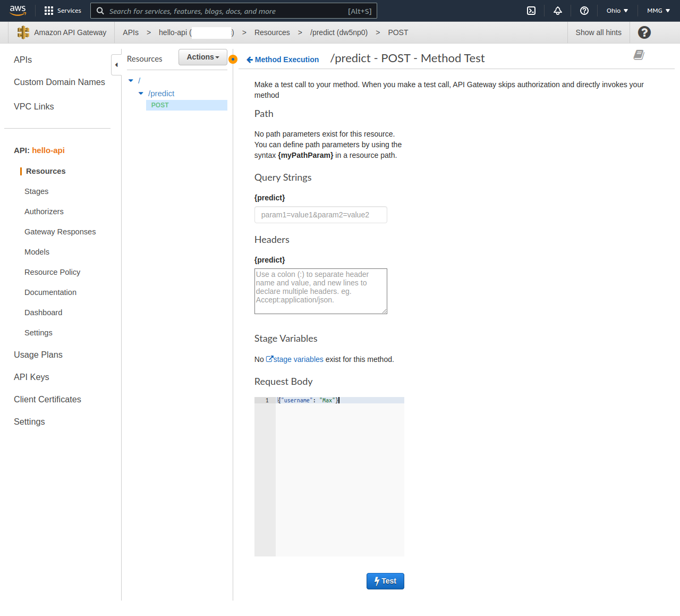Open API-level Settings under hello-api

coord(38,333)
